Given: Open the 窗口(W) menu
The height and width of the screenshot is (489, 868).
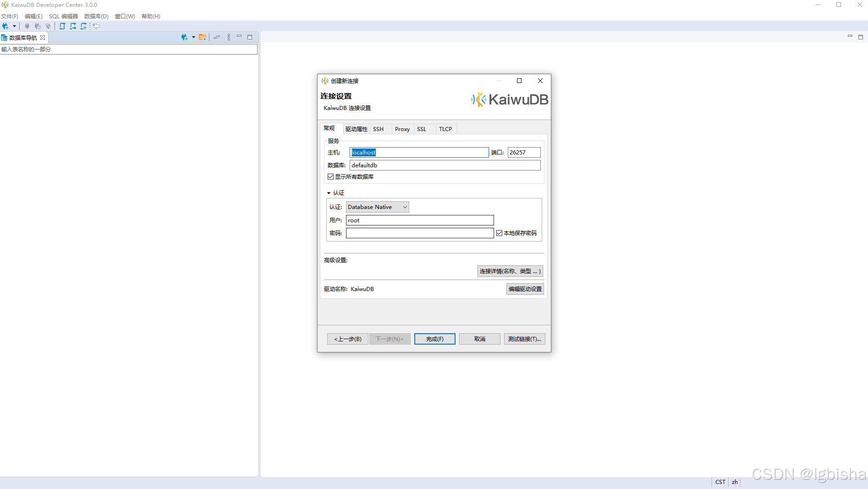Looking at the screenshot, I should click(125, 16).
